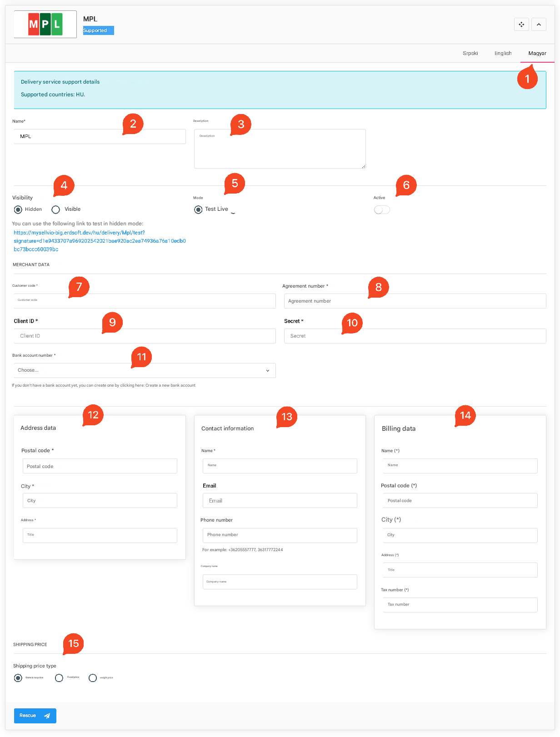
Task: Switch to the Srpski language tab
Action: pyautogui.click(x=470, y=53)
